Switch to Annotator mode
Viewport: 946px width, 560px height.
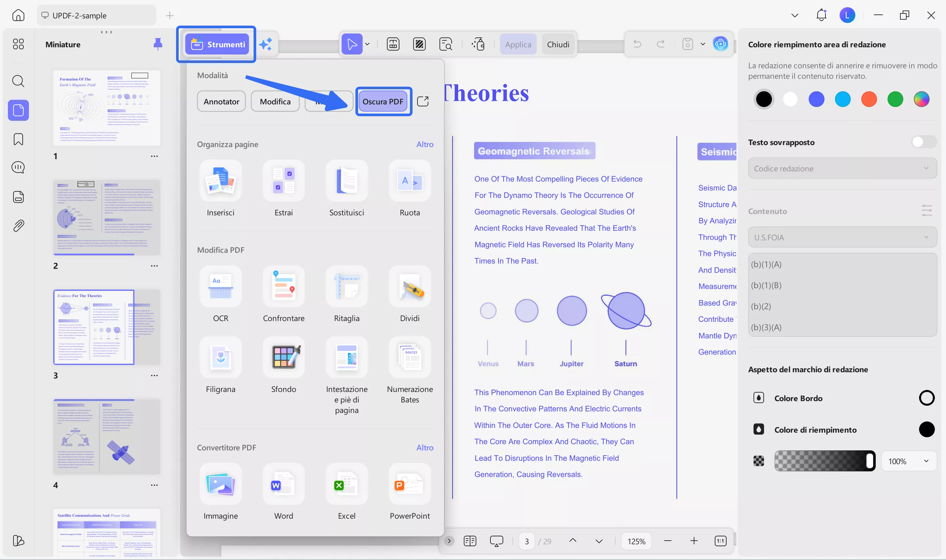pyautogui.click(x=221, y=101)
